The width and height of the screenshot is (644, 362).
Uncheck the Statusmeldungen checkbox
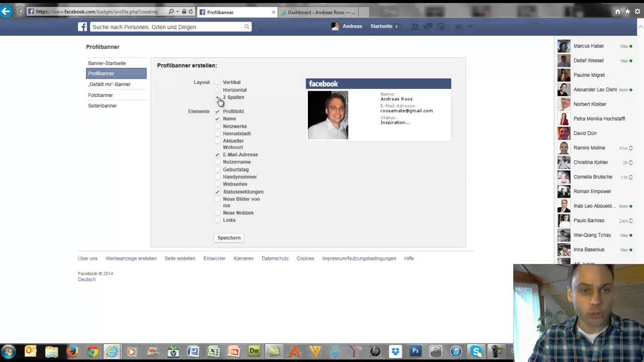pos(217,192)
